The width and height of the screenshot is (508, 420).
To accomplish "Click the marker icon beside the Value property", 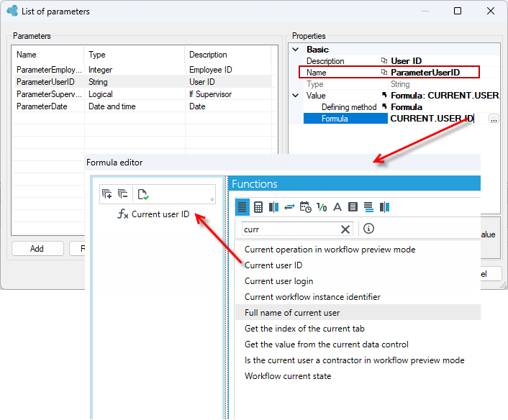I will [x=384, y=95].
